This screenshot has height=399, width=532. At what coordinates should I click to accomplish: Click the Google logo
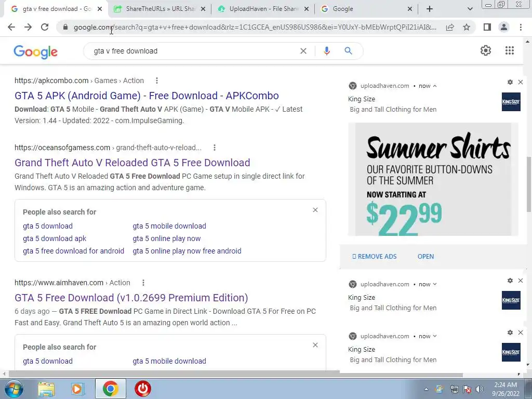(x=36, y=52)
